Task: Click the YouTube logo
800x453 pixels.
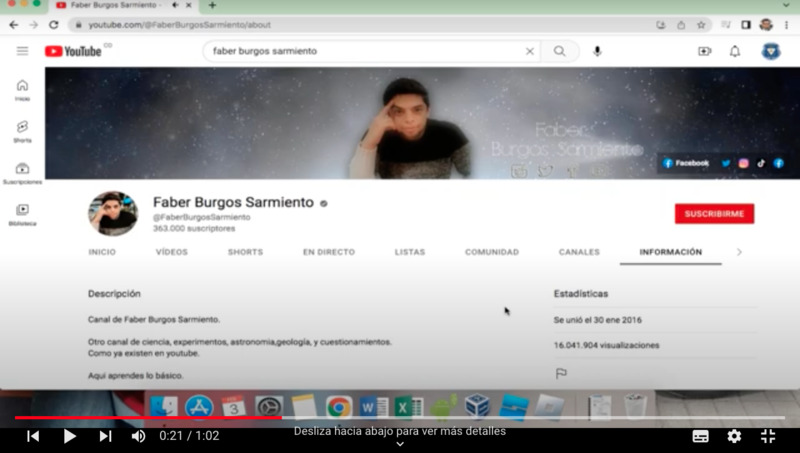Action: (73, 51)
